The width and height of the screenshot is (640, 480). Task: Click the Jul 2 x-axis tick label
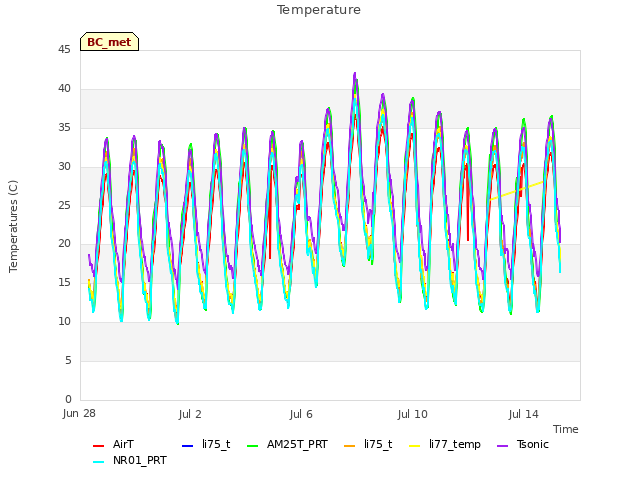[x=190, y=414]
